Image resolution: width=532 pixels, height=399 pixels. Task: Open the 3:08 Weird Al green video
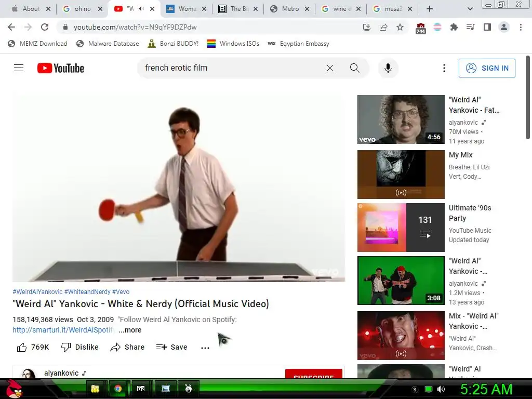click(401, 281)
